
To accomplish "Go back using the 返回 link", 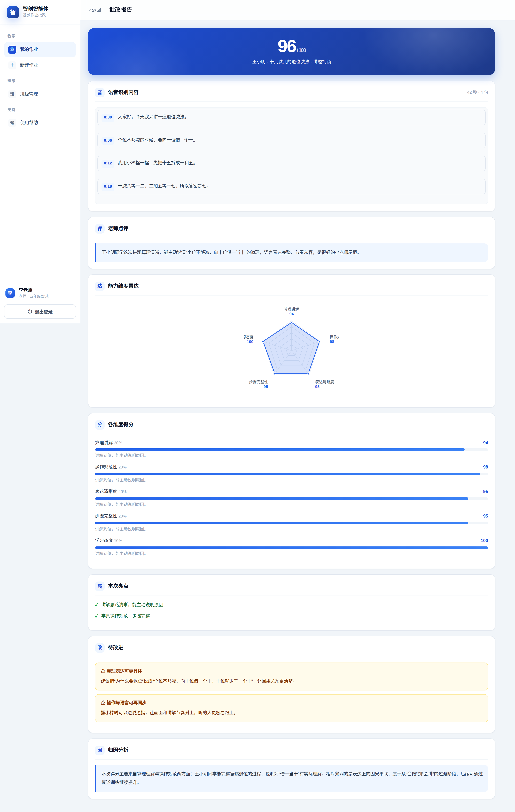I will pos(95,10).
